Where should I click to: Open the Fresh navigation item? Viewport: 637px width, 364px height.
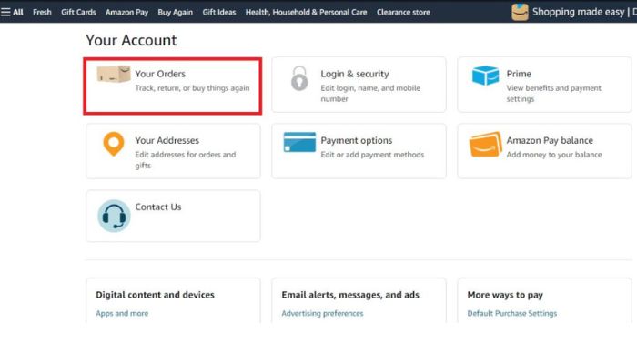pyautogui.click(x=42, y=12)
